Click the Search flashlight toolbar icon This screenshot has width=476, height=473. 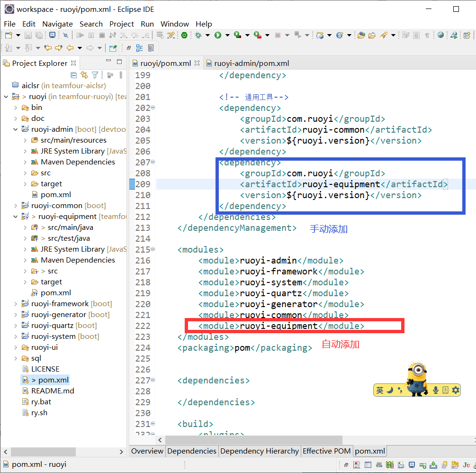pos(384,35)
